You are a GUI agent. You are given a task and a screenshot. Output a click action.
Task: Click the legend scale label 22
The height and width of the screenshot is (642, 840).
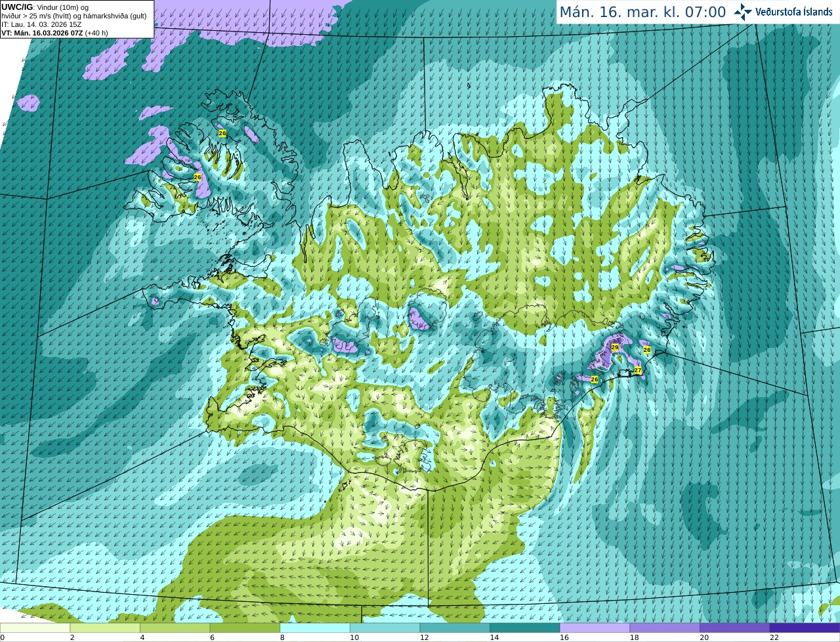774,637
